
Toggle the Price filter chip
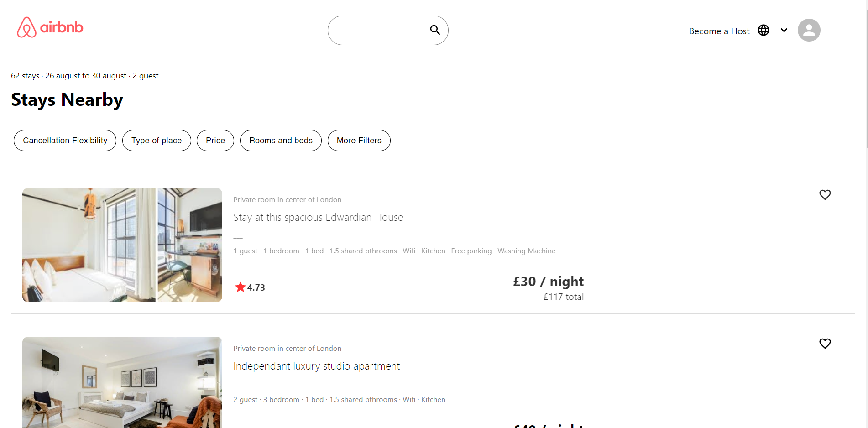click(215, 141)
